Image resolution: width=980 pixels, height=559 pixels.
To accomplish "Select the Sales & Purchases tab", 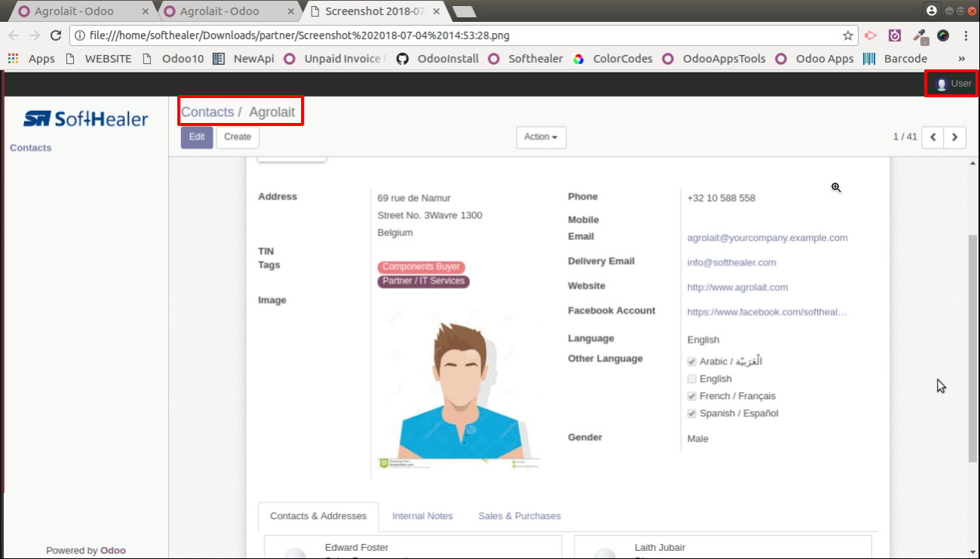I will click(520, 516).
